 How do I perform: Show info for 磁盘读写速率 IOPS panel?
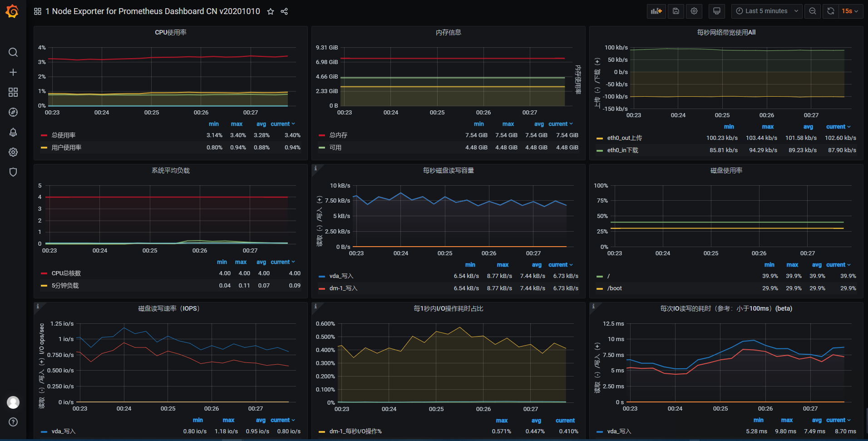pos(38,306)
